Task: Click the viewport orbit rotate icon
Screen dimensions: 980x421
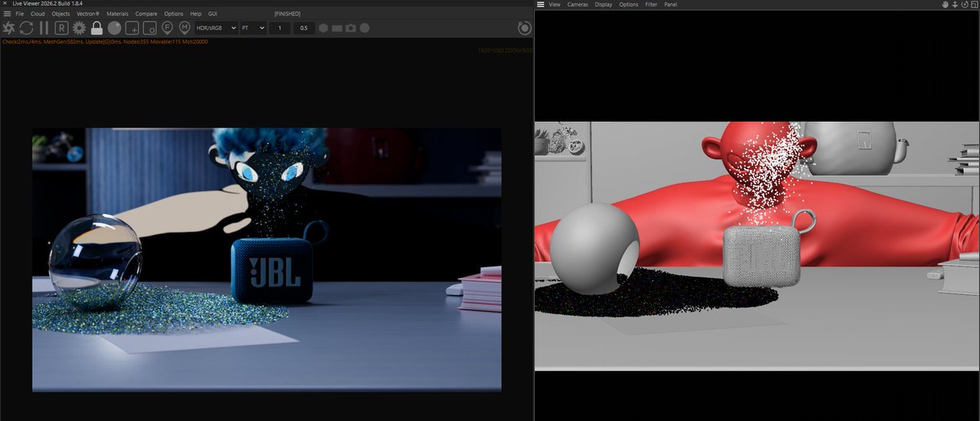Action: point(964,5)
